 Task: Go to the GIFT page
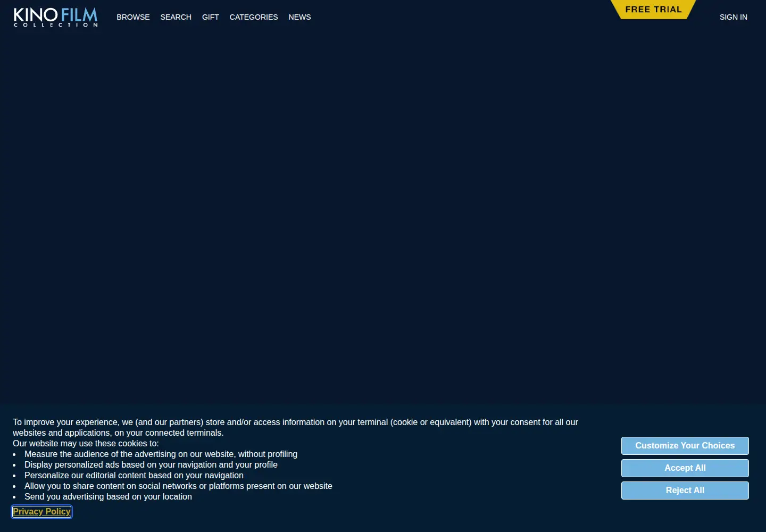coord(210,17)
